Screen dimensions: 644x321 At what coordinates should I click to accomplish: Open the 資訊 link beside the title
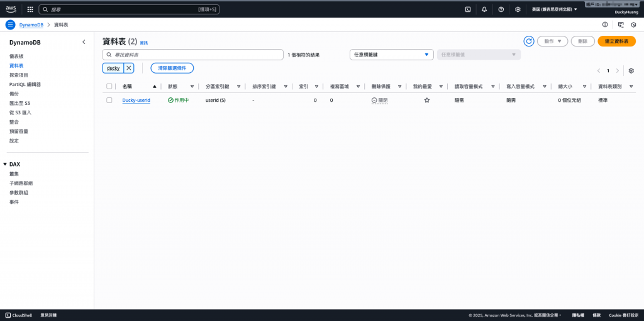[144, 43]
